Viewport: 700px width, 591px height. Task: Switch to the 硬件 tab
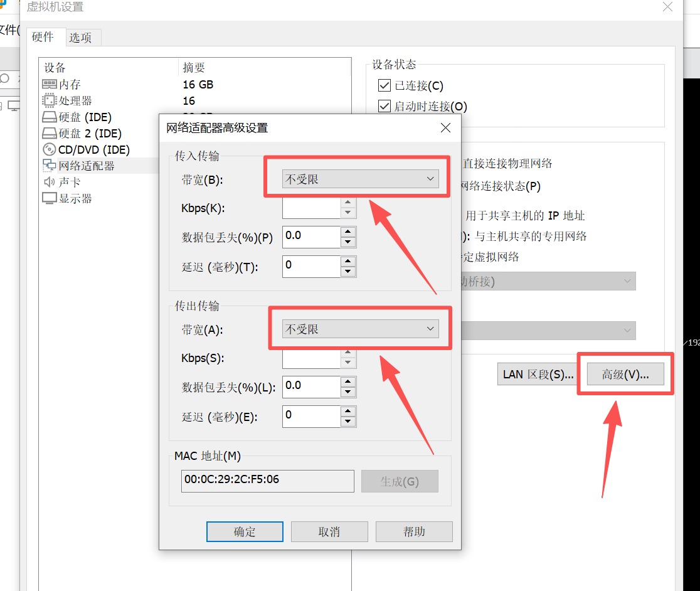[x=43, y=37]
